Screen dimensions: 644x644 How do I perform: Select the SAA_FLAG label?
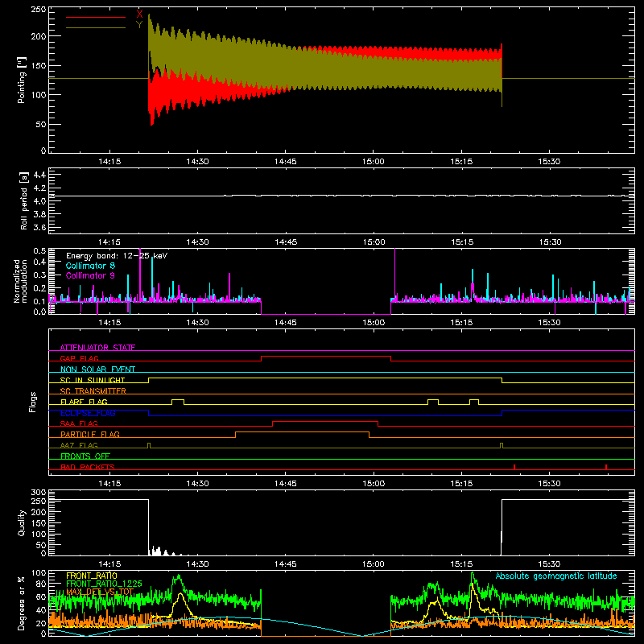coord(79,423)
